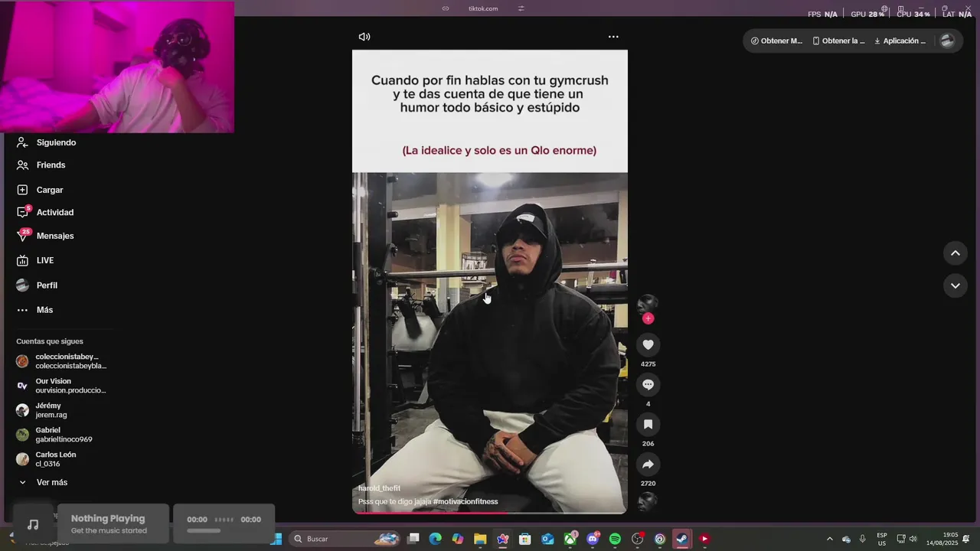Open Outlook from the taskbar
Image resolution: width=980 pixels, height=551 pixels.
[x=547, y=539]
